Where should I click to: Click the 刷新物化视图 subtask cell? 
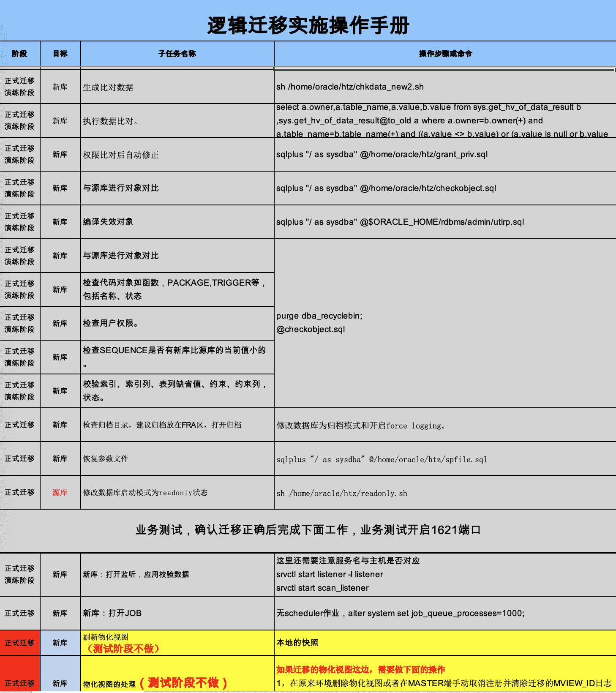click(177, 643)
